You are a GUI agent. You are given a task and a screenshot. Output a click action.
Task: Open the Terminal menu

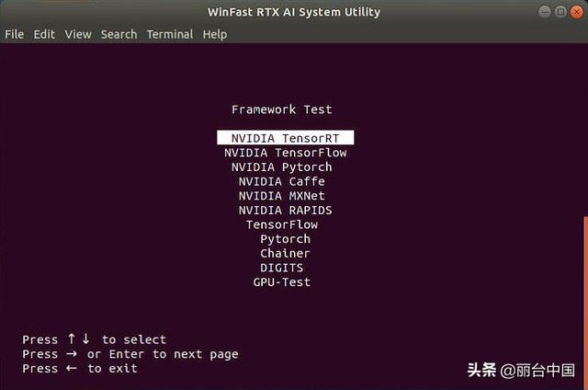coord(170,35)
